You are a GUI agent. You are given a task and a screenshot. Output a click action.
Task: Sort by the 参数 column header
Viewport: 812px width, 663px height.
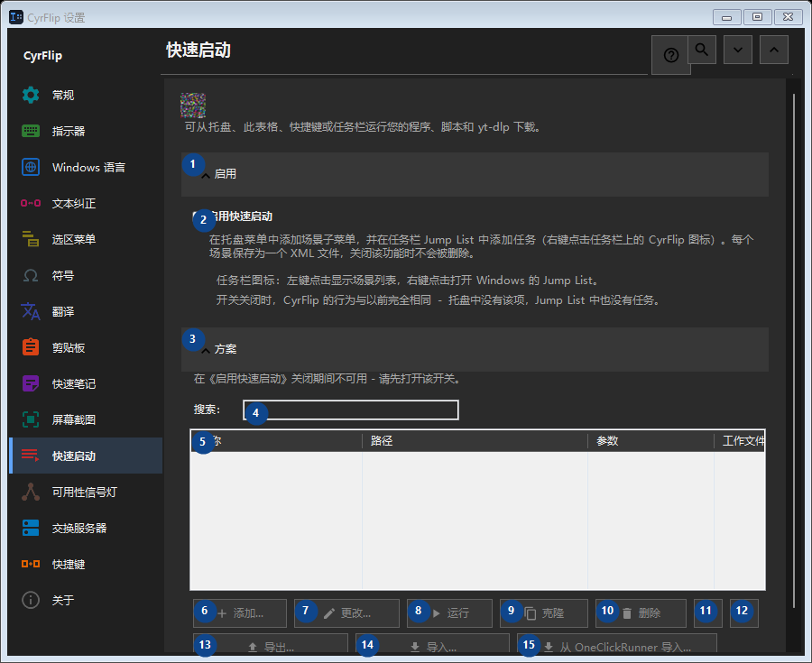click(651, 441)
